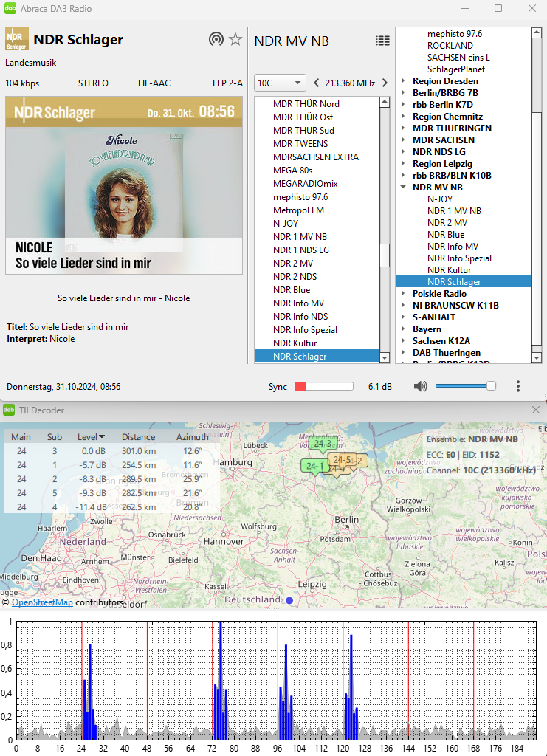Expand the MDR THUERINGEN ensemble
Screen dimensions: 547x756
tap(403, 128)
